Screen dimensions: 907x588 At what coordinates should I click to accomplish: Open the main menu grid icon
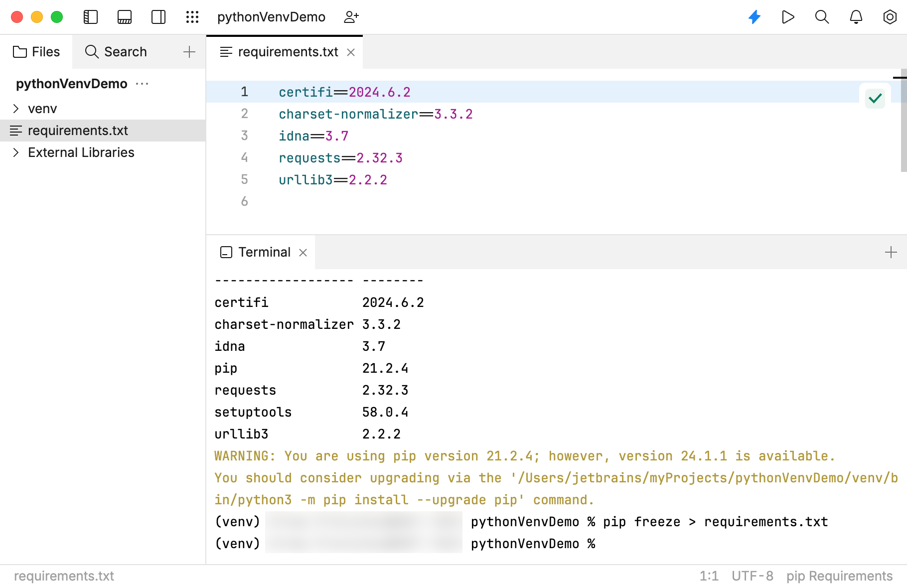192,16
